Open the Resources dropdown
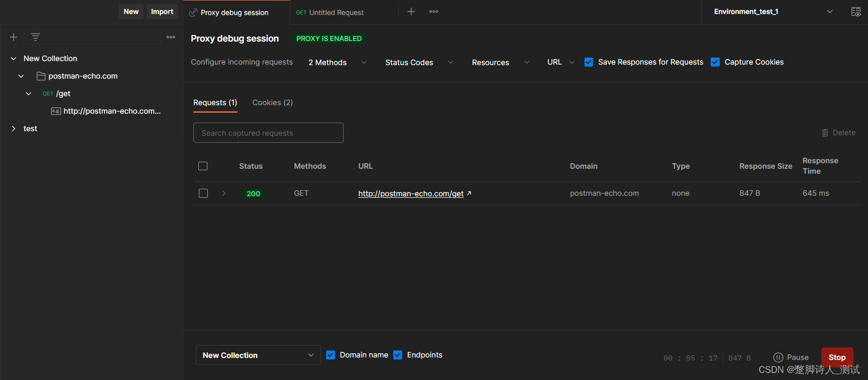This screenshot has height=380, width=868. point(500,62)
